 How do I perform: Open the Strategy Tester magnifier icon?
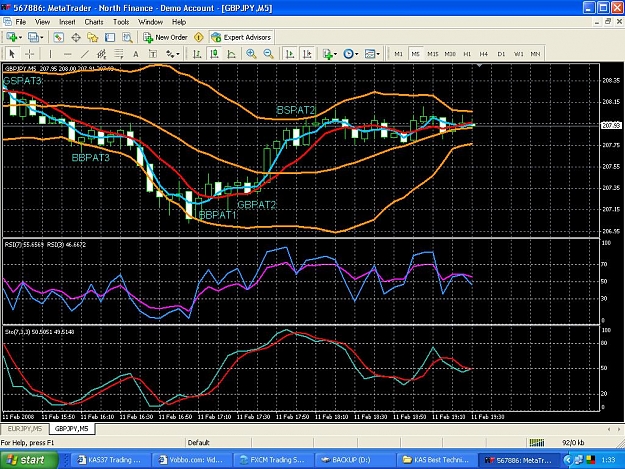(x=127, y=37)
